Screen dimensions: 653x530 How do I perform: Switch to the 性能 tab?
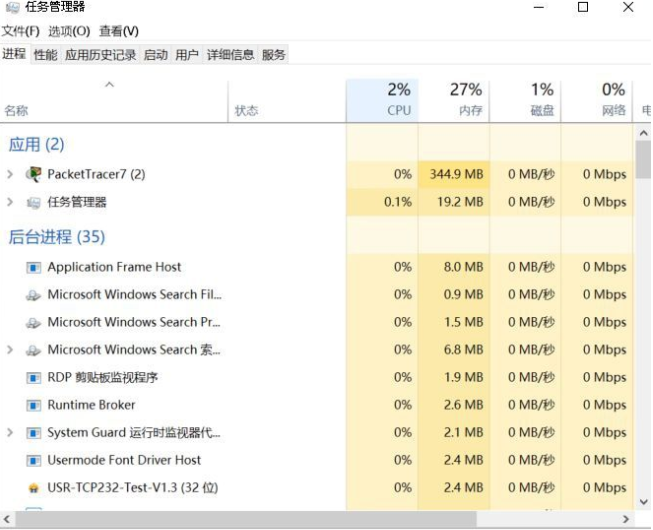click(x=46, y=55)
